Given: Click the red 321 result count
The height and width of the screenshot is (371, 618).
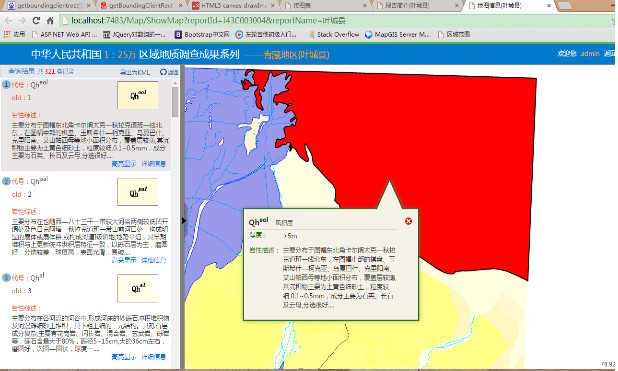Looking at the screenshot, I should [x=50, y=71].
